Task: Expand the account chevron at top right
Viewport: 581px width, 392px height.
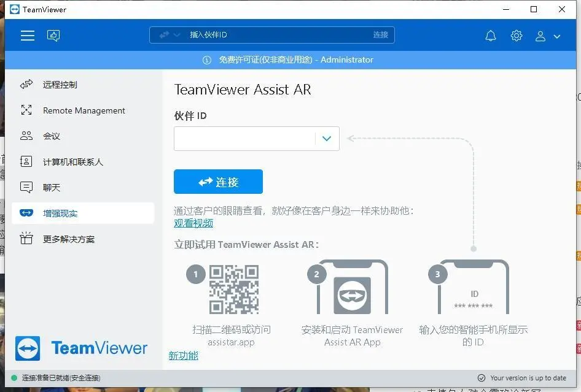Action: click(x=556, y=37)
